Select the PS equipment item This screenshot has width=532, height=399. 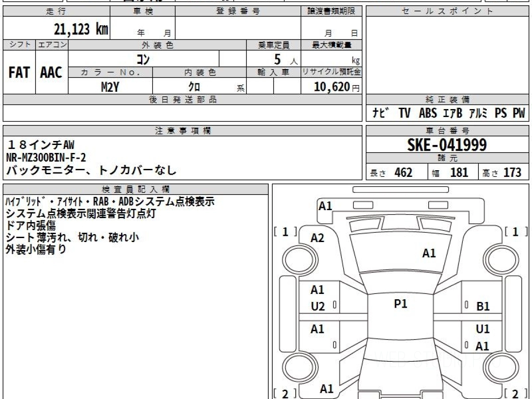(x=501, y=113)
